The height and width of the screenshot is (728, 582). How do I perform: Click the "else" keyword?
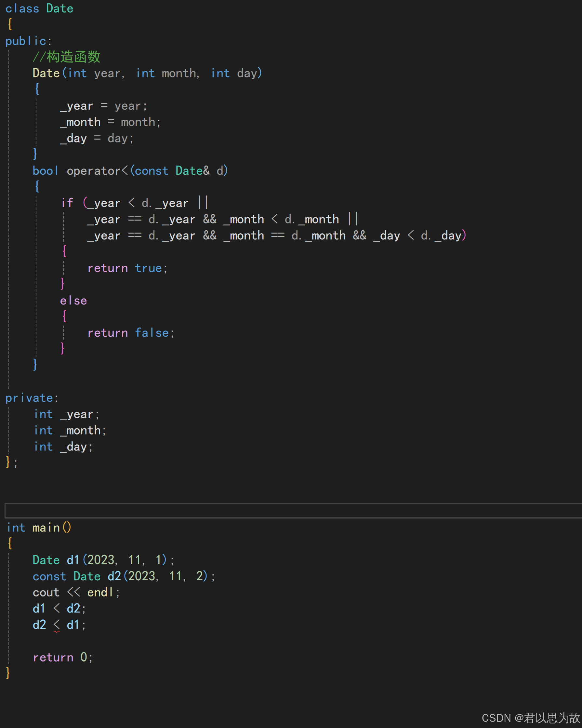click(73, 300)
